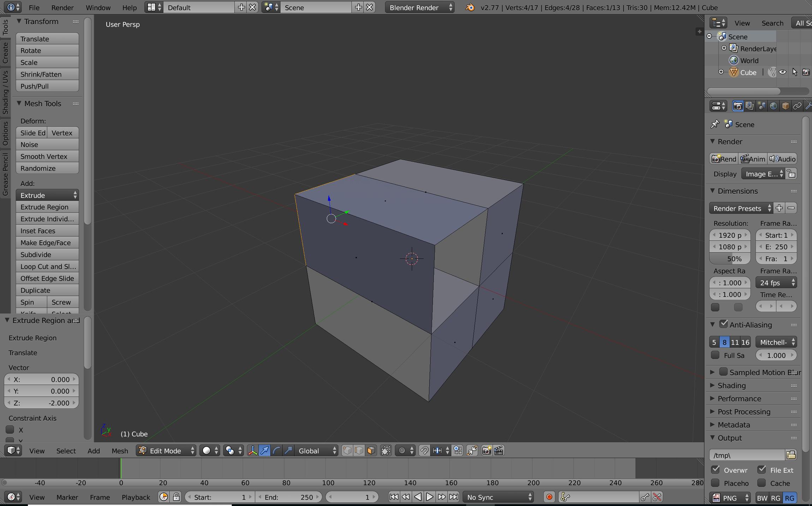Open the Render Presets dropdown

point(741,208)
